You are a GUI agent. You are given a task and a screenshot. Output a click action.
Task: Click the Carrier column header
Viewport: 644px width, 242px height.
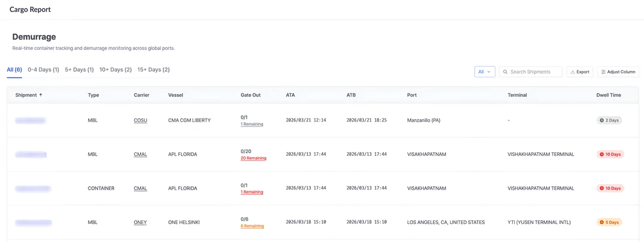(142, 95)
